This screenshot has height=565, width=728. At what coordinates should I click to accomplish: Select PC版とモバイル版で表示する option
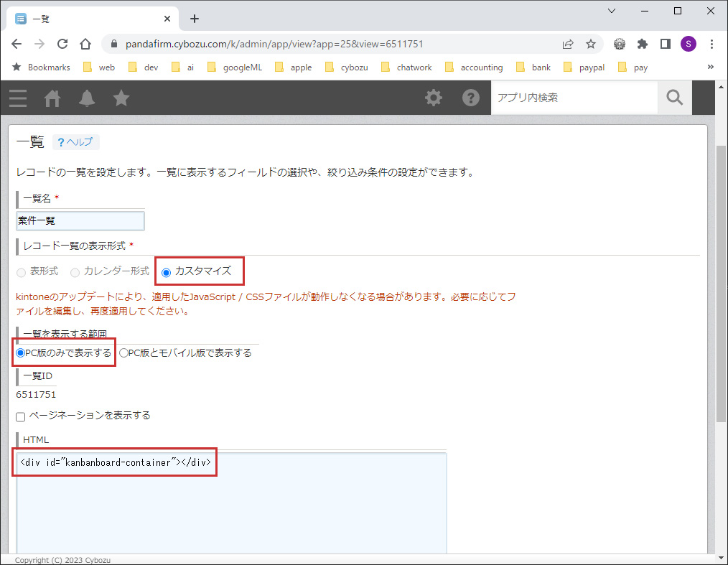(123, 353)
